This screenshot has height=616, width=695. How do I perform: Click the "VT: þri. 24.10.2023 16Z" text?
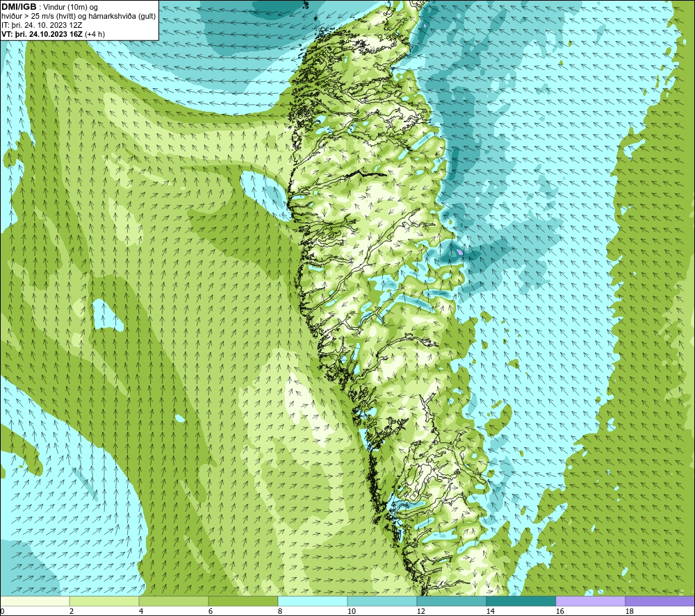tap(42, 34)
